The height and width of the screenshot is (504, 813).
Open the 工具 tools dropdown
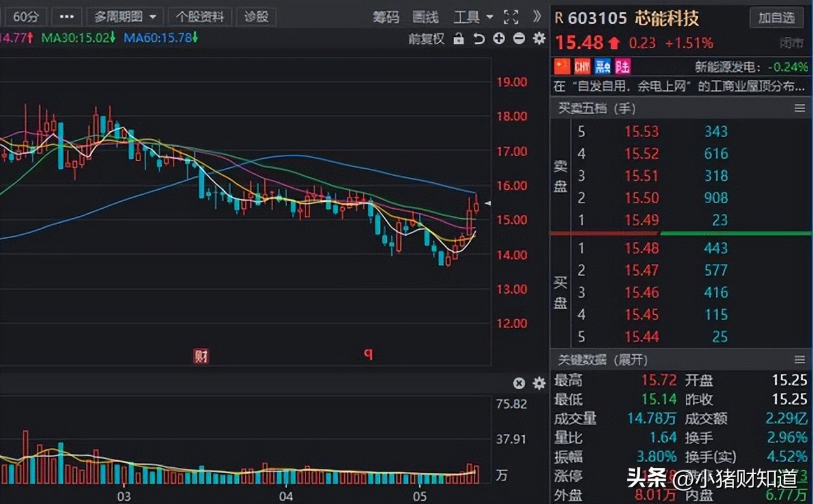pyautogui.click(x=469, y=17)
